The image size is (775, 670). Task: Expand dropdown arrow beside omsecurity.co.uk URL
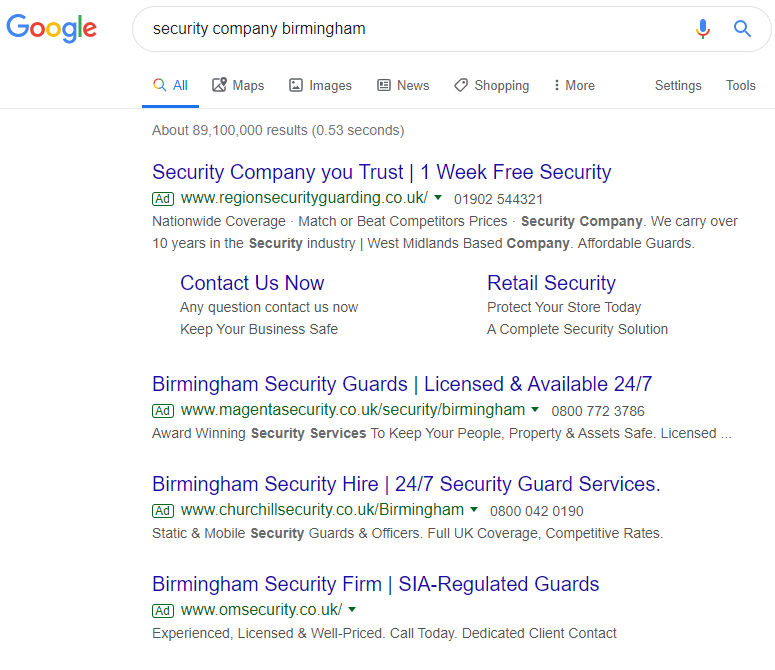click(x=352, y=610)
